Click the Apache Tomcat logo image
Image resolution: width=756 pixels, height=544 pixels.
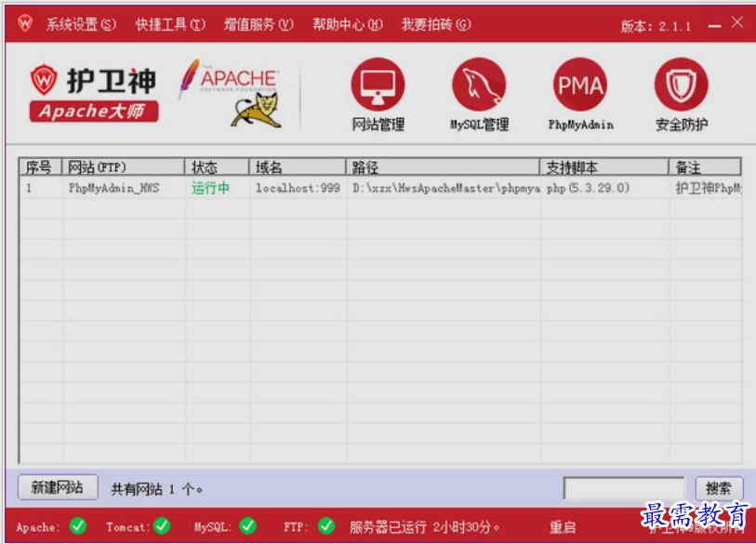click(x=230, y=93)
